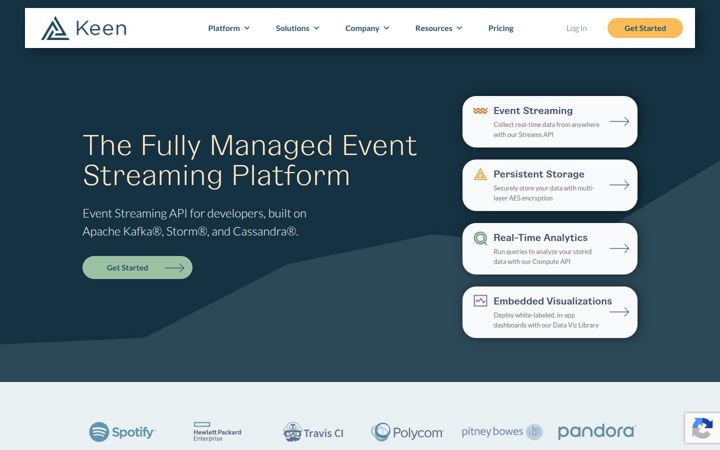Go to the Pricing page
Screen dimensions: 720x450
[x=501, y=28]
